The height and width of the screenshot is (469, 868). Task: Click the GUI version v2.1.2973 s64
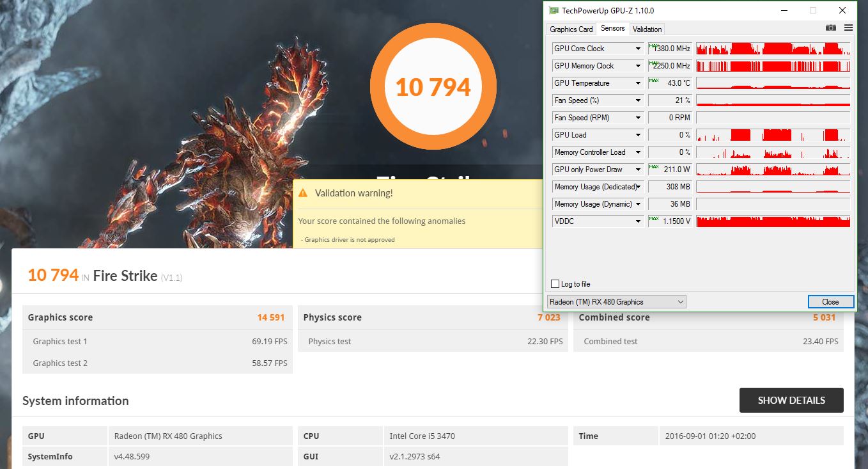coord(415,457)
